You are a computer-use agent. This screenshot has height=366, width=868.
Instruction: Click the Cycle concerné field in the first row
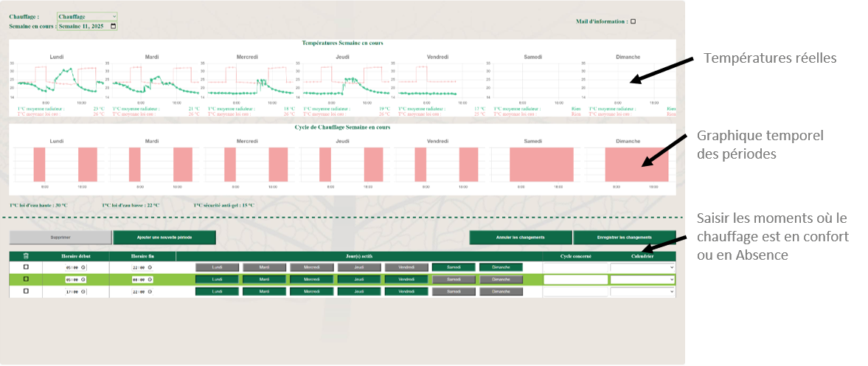[575, 267]
